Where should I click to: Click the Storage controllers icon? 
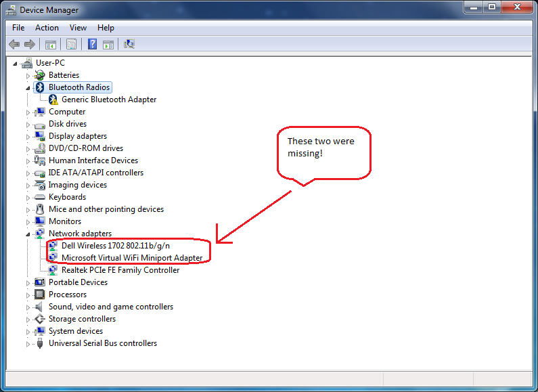(40, 319)
